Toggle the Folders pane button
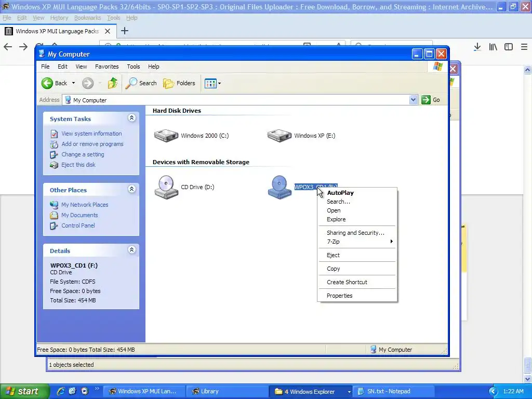This screenshot has height=399, width=532. [179, 83]
